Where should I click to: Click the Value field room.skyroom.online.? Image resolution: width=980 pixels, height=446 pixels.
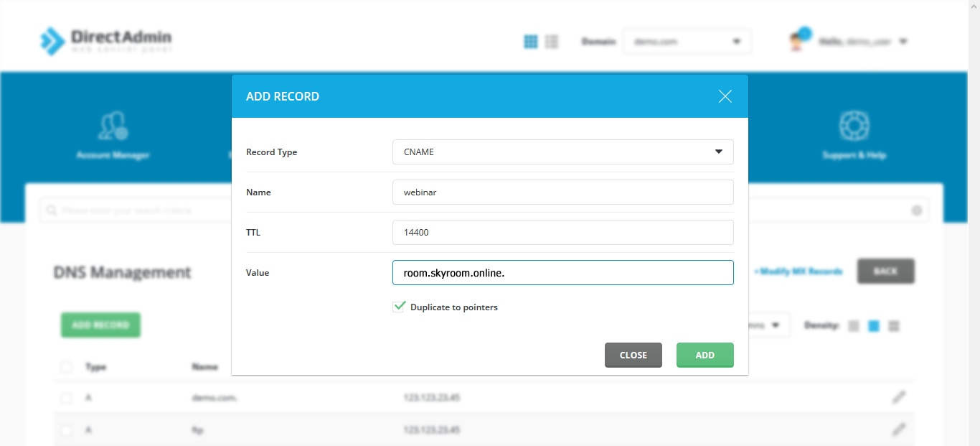[x=562, y=273]
